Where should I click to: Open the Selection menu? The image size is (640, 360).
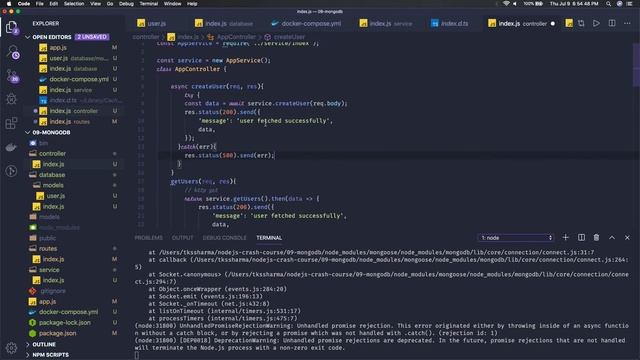(x=74, y=4)
